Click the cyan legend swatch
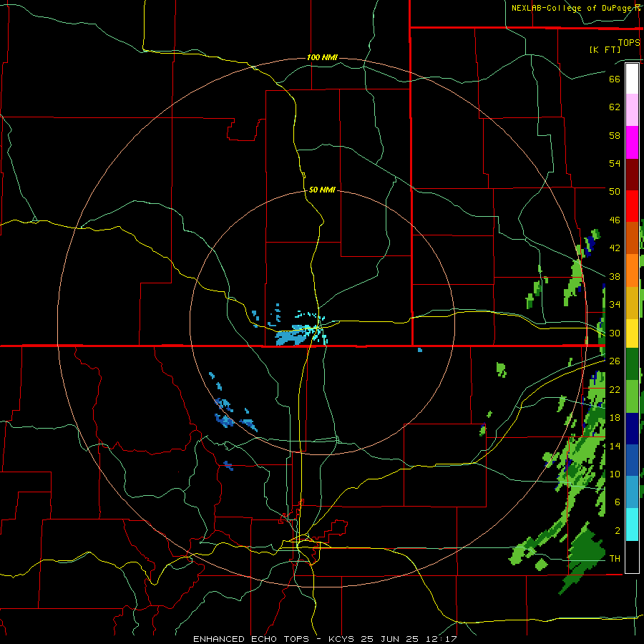The height and width of the screenshot is (644, 644). click(632, 525)
